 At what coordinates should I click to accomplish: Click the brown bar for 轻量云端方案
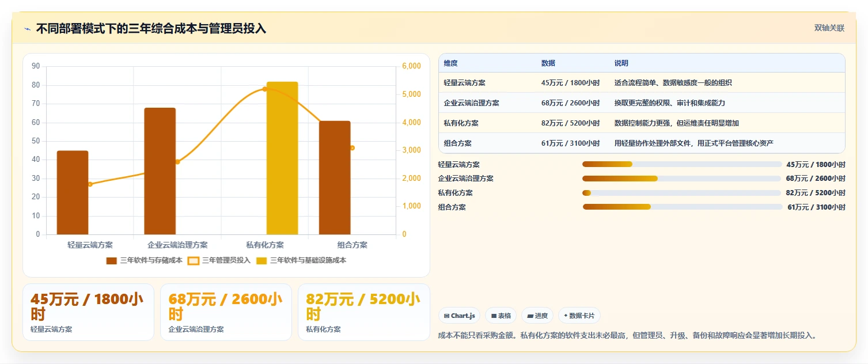click(x=73, y=192)
